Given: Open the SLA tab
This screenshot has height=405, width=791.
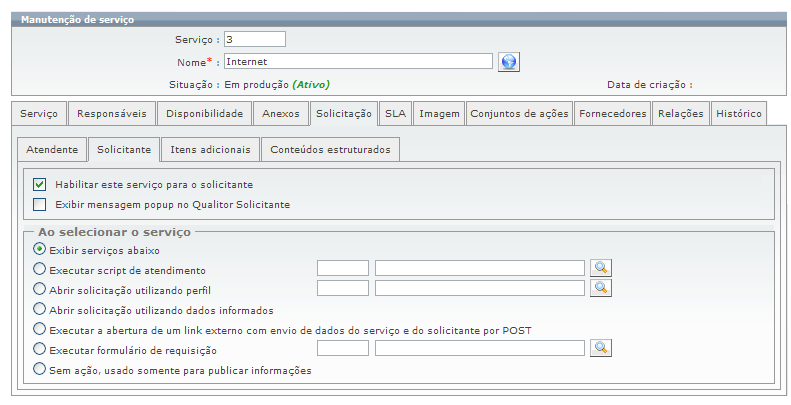Looking at the screenshot, I should pos(395,114).
